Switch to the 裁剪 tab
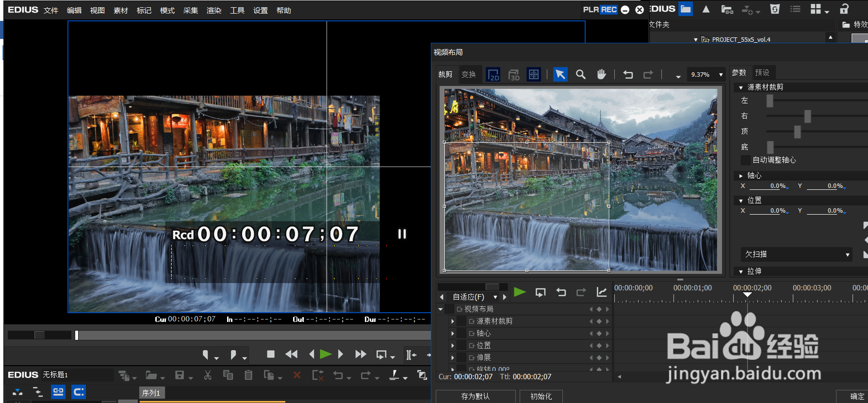This screenshot has height=403, width=868. coord(445,74)
